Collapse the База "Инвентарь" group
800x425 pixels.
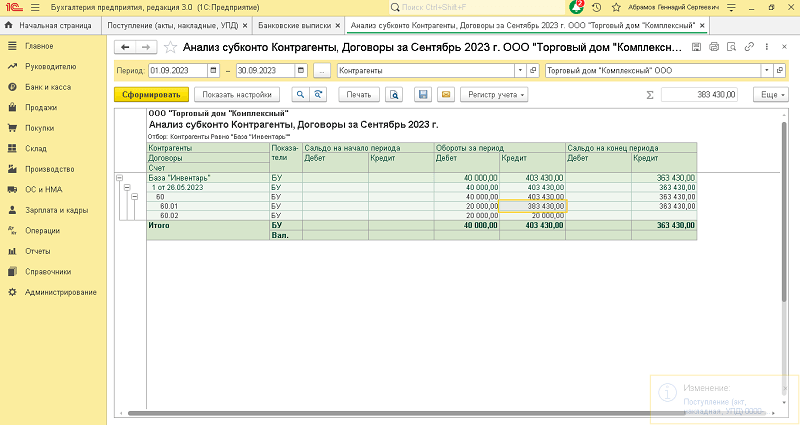(121, 178)
